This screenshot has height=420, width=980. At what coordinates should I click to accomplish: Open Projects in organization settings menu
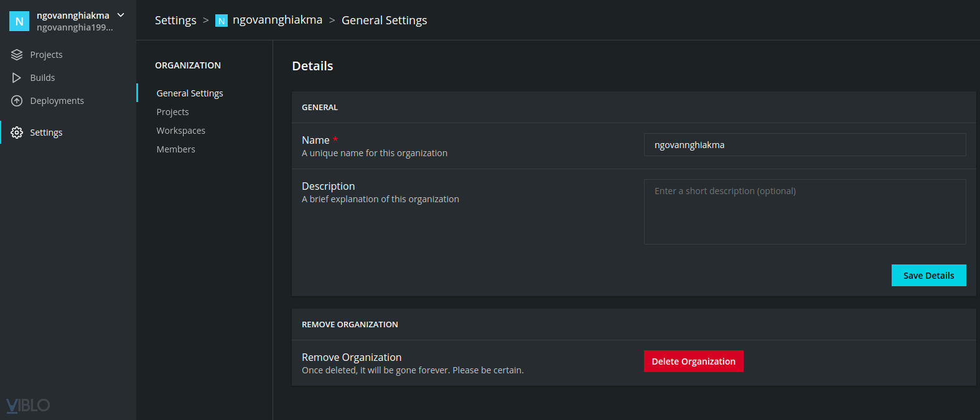click(172, 112)
